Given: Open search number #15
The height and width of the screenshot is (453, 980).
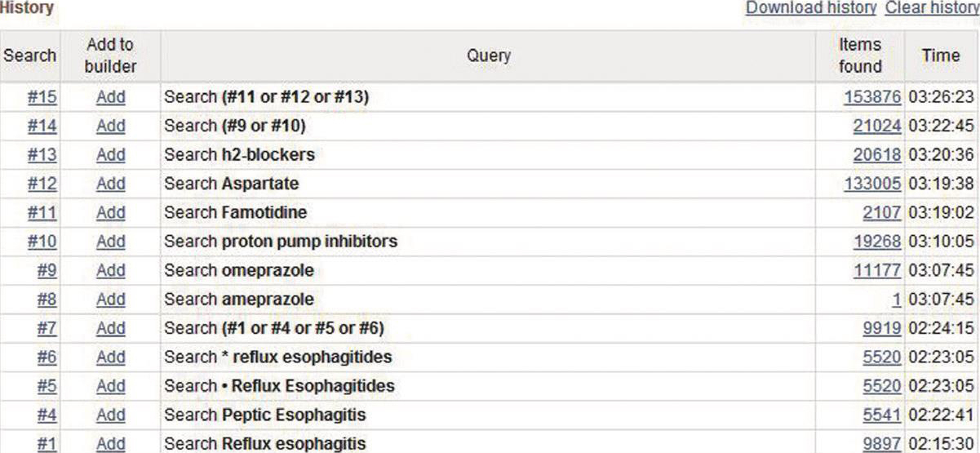Looking at the screenshot, I should click(x=42, y=97).
